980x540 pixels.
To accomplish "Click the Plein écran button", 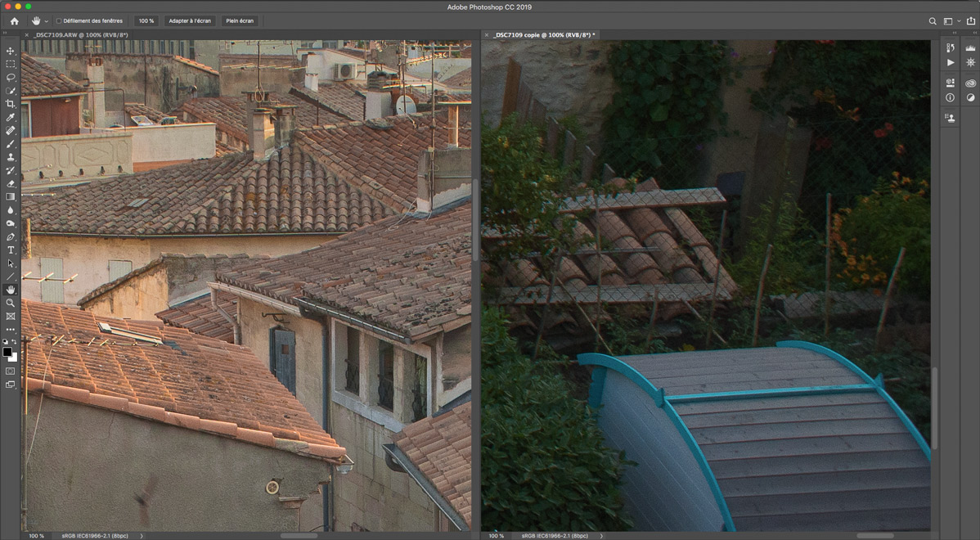I will 240,20.
